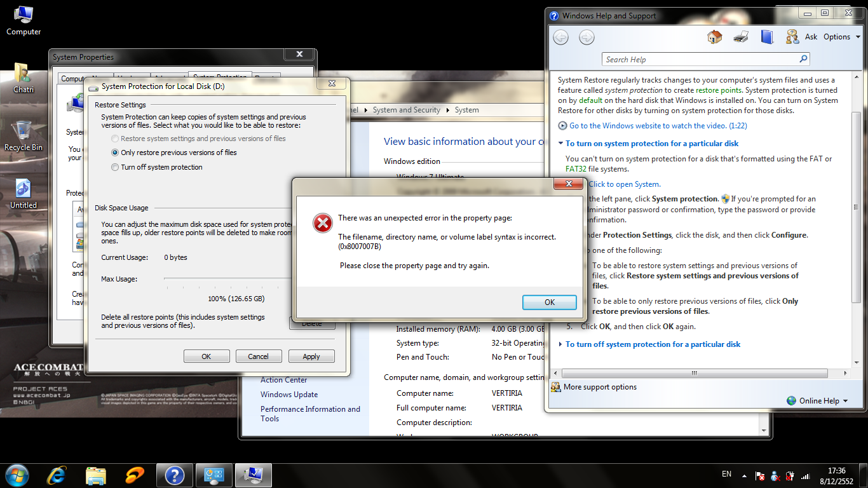Open Action Center flag in system tray
Image resolution: width=868 pixels, height=488 pixels.
point(760,475)
